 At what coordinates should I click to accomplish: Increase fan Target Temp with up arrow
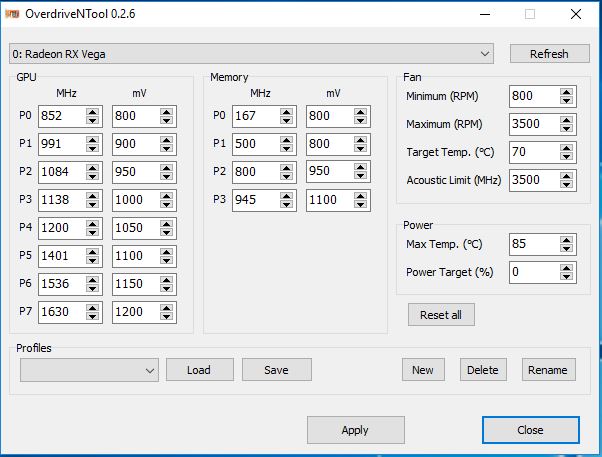click(x=567, y=148)
